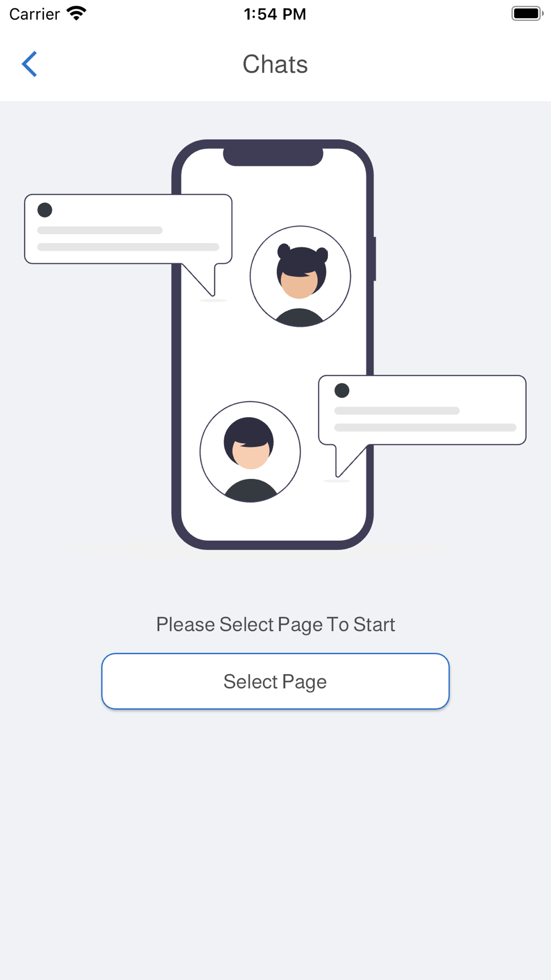Click the phone illustration's side button
Viewport: 551px width, 980px height.
point(375,259)
